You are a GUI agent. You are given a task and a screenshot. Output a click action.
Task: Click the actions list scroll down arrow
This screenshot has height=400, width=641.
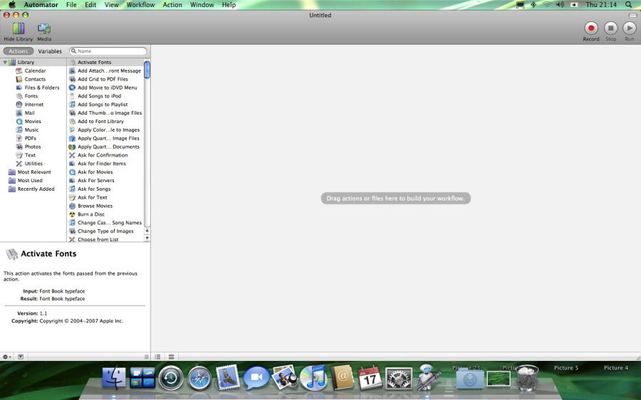coord(147,238)
